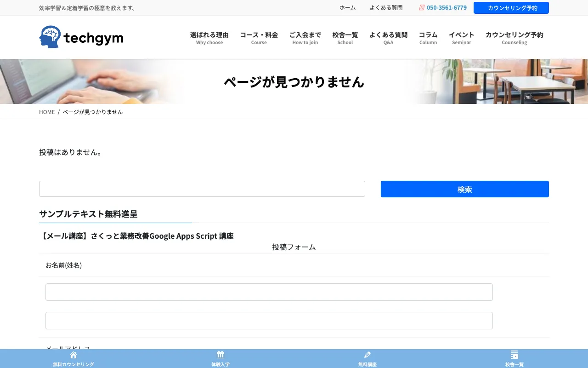The width and height of the screenshot is (588, 368).
Task: Click the first お名前 name input field
Action: [x=269, y=292]
